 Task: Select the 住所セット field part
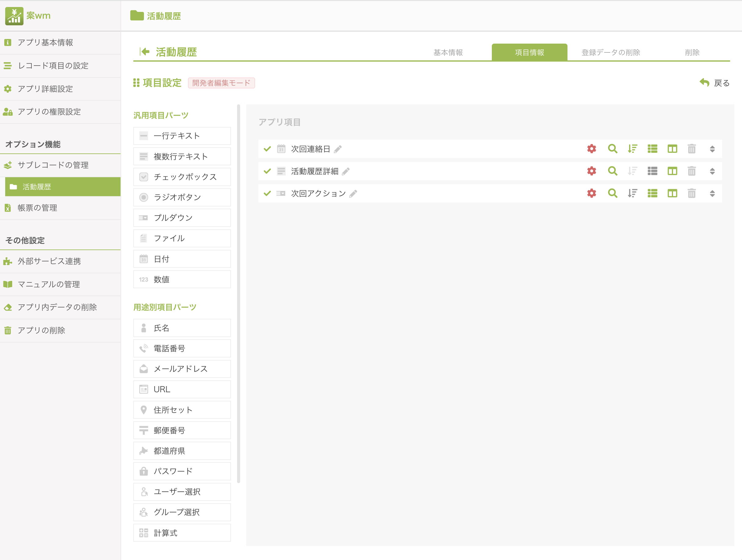(x=182, y=410)
